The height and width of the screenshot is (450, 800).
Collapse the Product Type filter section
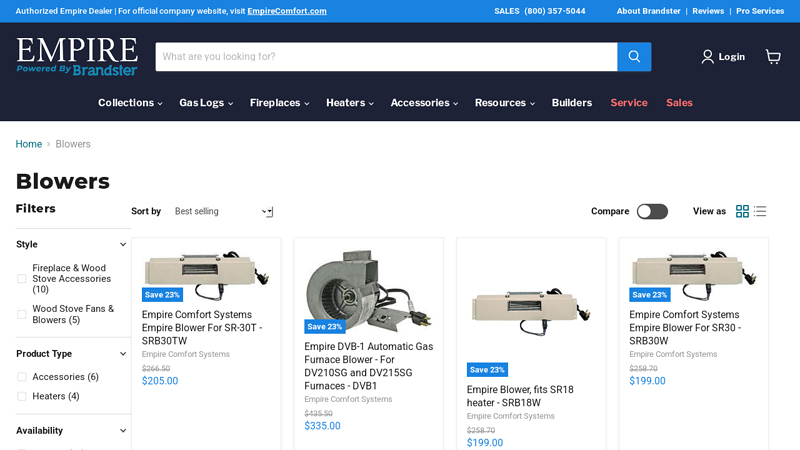71,354
